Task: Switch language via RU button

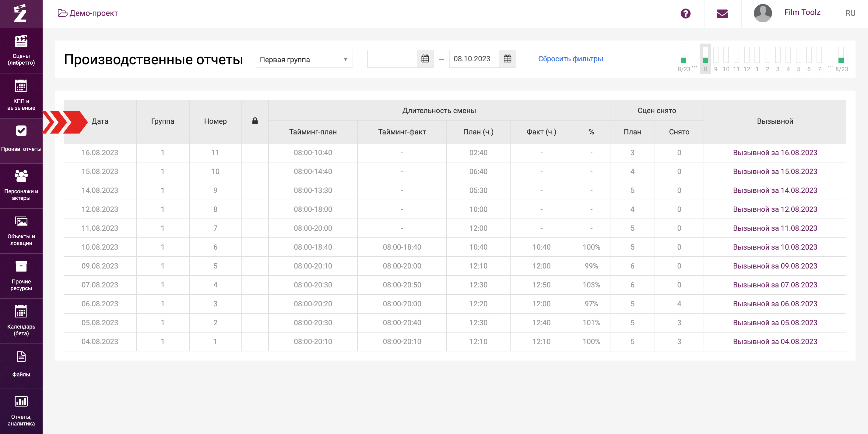Action: 850,13
